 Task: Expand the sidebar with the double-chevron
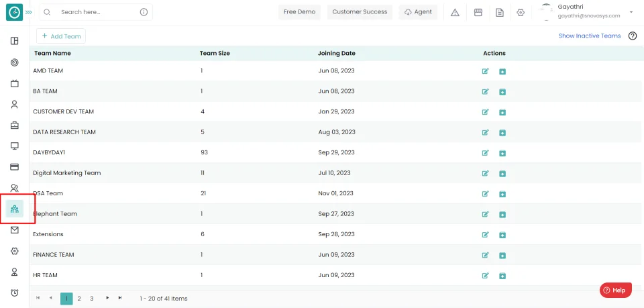pyautogui.click(x=28, y=12)
